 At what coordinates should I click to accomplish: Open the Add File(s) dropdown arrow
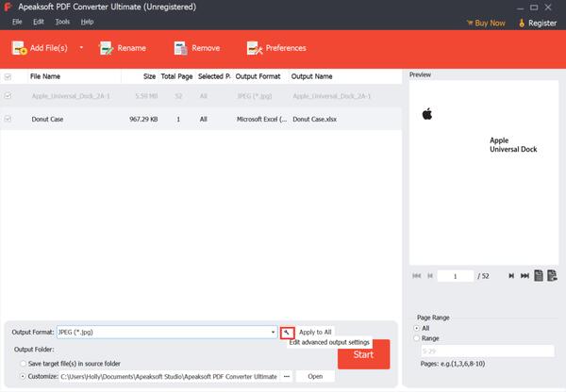click(x=81, y=47)
